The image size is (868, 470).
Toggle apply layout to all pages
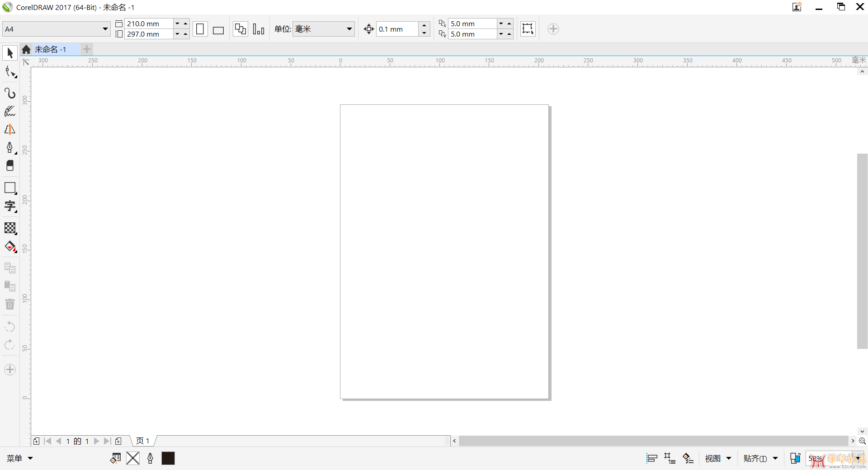click(x=241, y=29)
